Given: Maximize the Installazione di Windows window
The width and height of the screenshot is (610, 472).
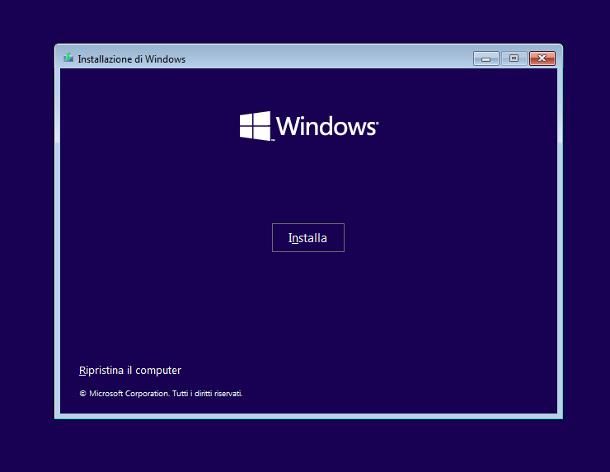Looking at the screenshot, I should pyautogui.click(x=514, y=59).
